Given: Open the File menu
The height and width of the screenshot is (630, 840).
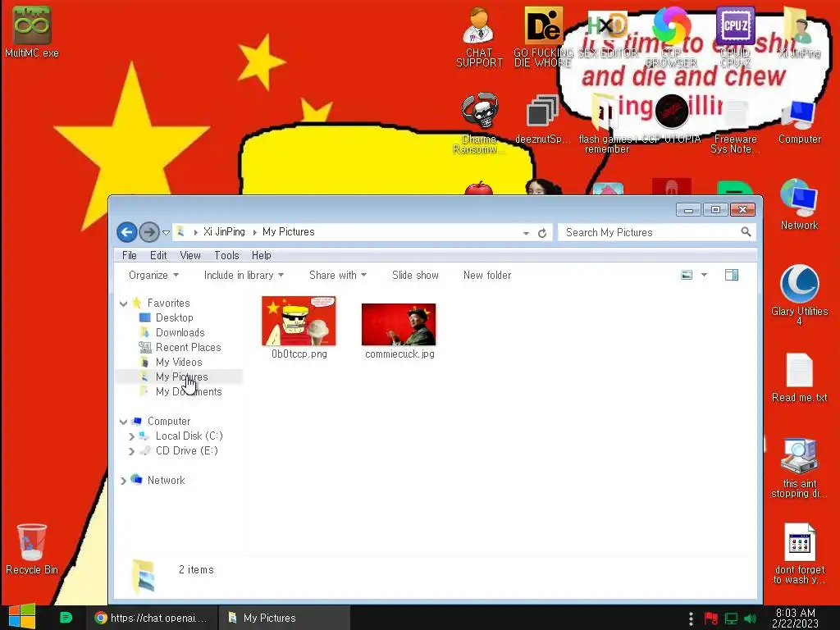Looking at the screenshot, I should click(x=129, y=256).
